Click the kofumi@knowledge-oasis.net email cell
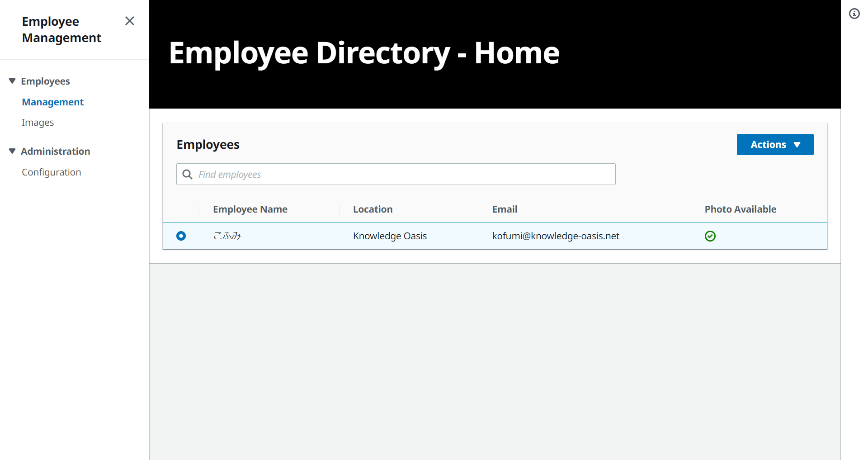 point(556,236)
